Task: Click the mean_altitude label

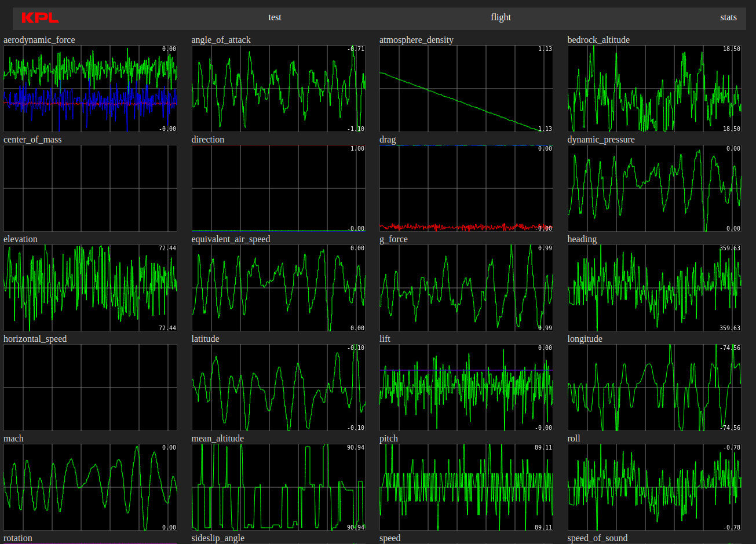Action: click(218, 439)
